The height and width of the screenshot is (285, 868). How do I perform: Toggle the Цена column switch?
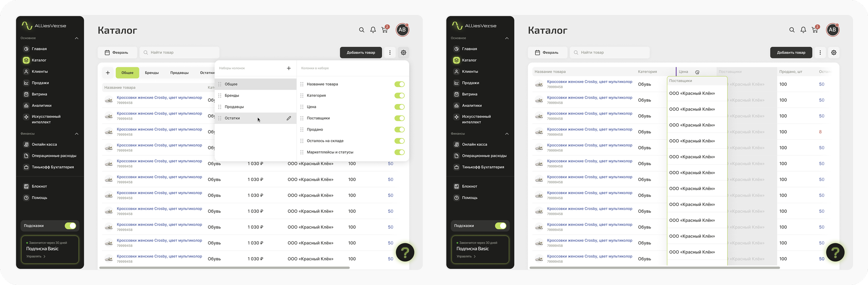pyautogui.click(x=400, y=107)
